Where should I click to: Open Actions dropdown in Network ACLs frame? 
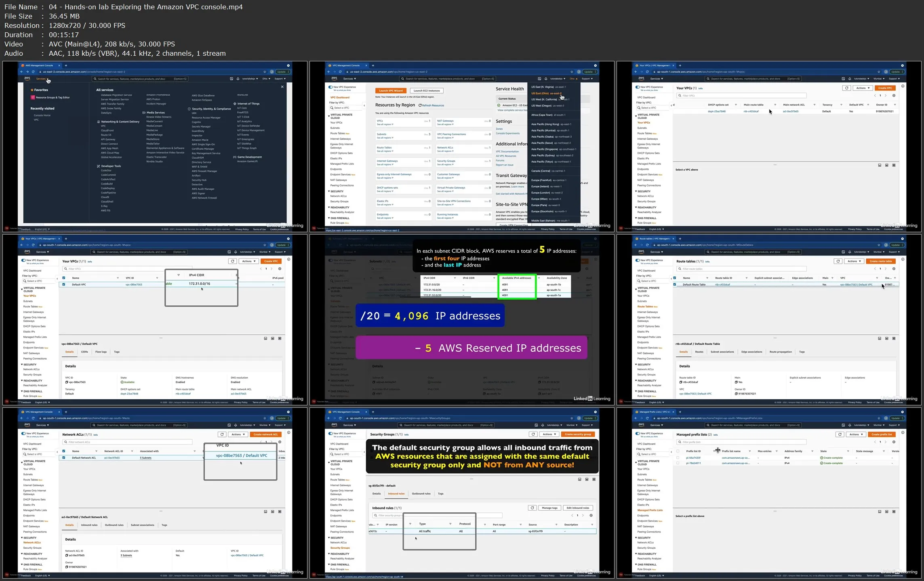(x=238, y=434)
